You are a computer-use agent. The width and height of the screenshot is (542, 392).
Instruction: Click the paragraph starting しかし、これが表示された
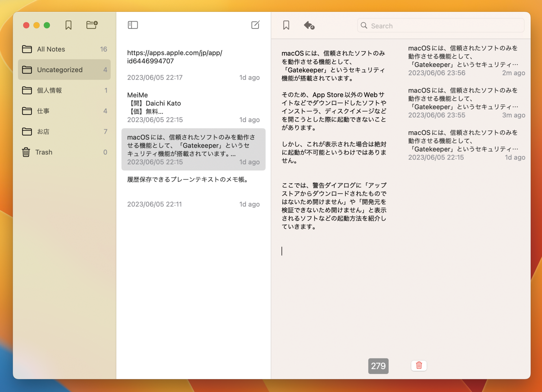pos(334,152)
